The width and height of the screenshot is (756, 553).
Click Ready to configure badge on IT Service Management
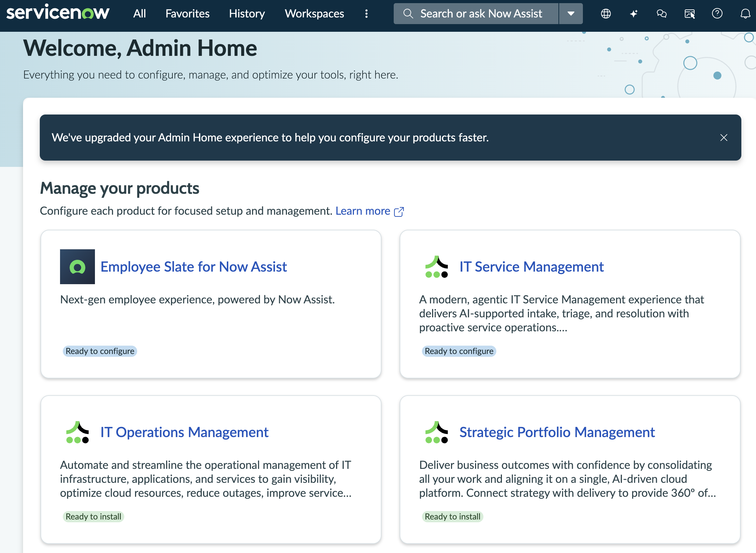tap(459, 351)
